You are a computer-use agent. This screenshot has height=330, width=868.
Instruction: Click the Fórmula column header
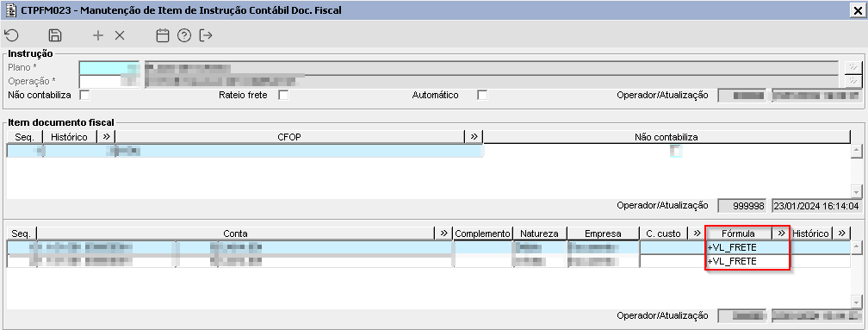tap(739, 233)
